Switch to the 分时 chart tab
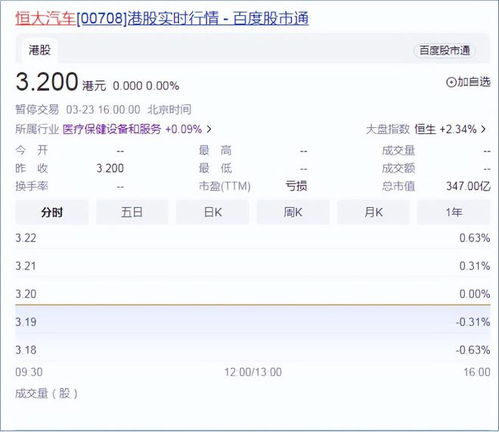The width and height of the screenshot is (499, 432). [x=52, y=212]
